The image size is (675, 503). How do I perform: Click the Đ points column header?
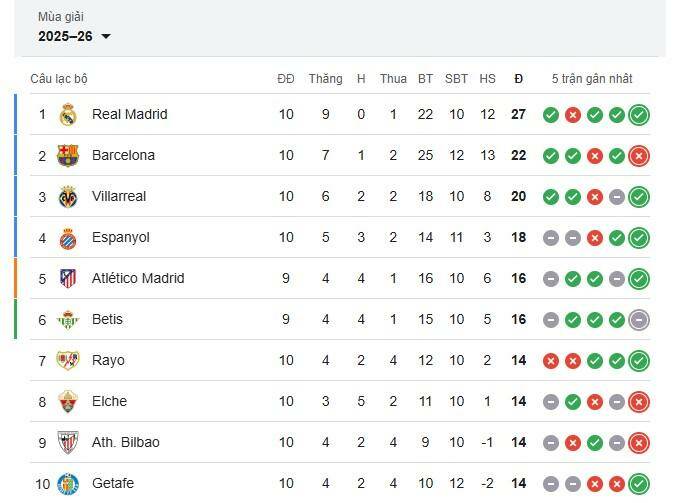[518, 79]
